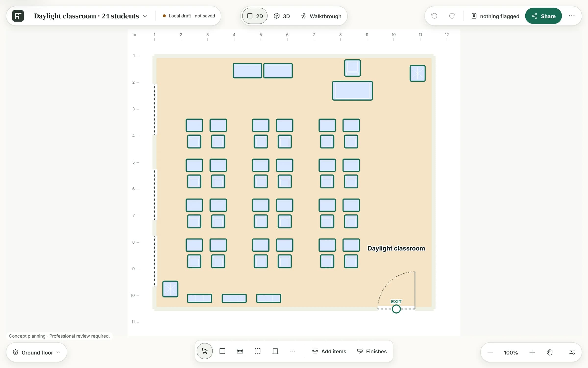Activate the pan hand tool

550,352
